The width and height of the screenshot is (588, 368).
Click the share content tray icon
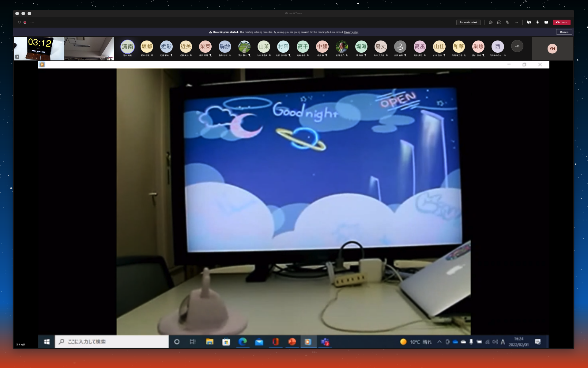click(x=546, y=22)
